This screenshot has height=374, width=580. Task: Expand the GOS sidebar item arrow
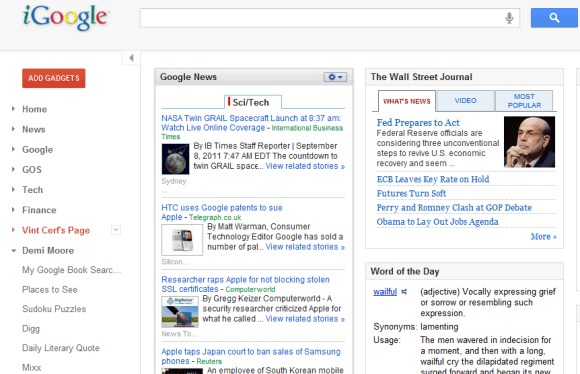coord(13,169)
